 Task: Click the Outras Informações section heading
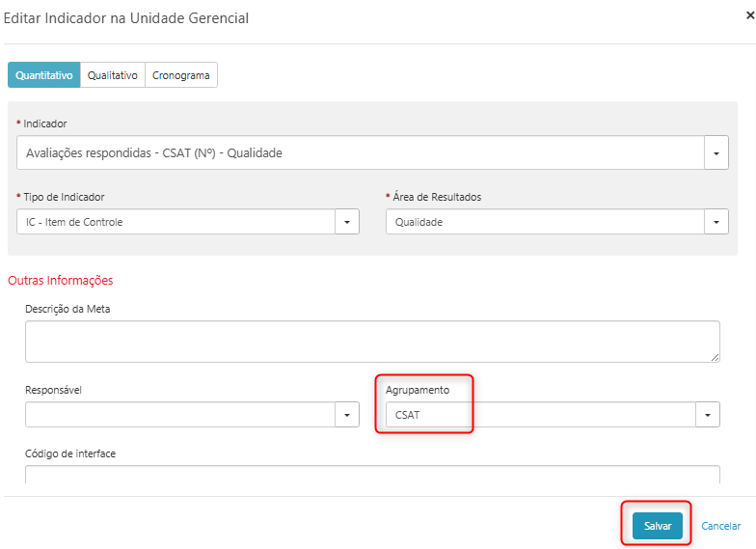(61, 281)
